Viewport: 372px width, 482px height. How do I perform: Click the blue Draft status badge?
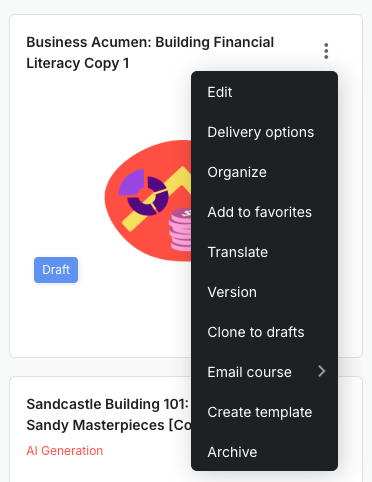(56, 270)
